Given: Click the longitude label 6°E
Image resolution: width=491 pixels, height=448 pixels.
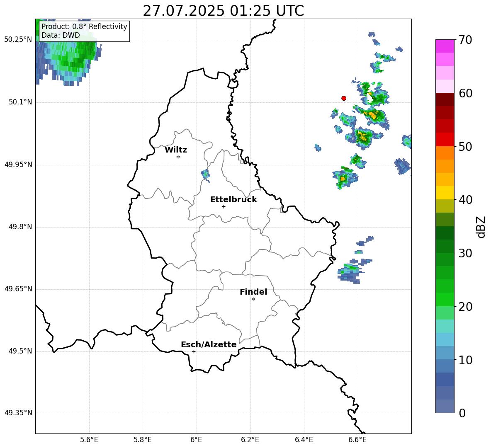Looking at the screenshot, I should (196, 440).
